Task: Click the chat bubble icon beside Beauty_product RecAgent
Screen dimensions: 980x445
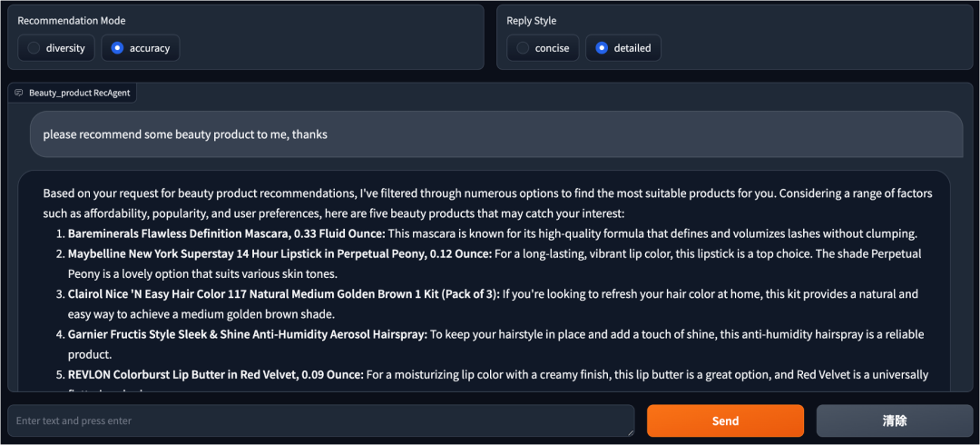Action: point(19,93)
